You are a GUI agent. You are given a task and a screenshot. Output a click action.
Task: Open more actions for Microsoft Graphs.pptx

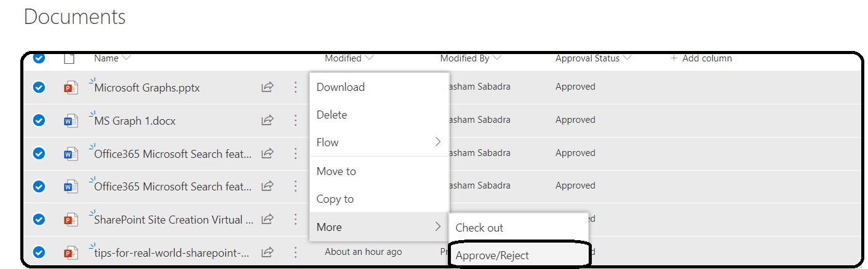click(295, 87)
